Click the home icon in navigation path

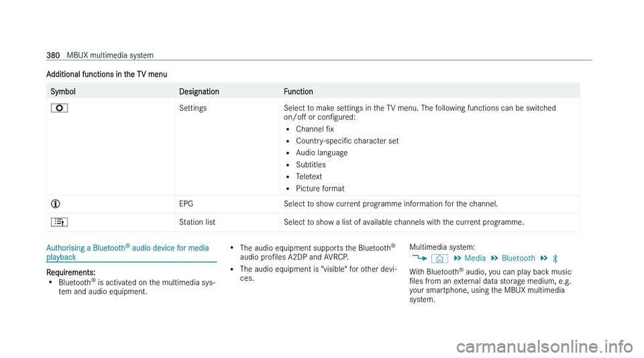(439, 259)
